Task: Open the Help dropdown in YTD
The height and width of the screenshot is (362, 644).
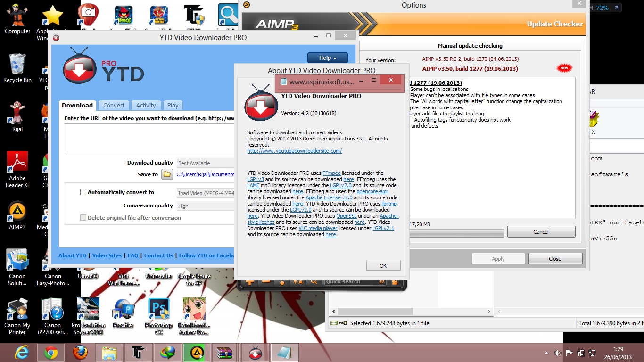Action: tap(328, 58)
